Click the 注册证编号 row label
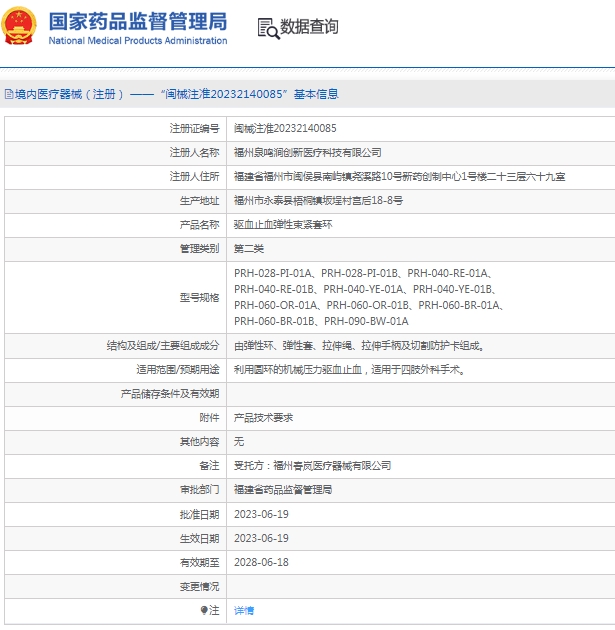Image resolution: width=615 pixels, height=630 pixels. 194,129
